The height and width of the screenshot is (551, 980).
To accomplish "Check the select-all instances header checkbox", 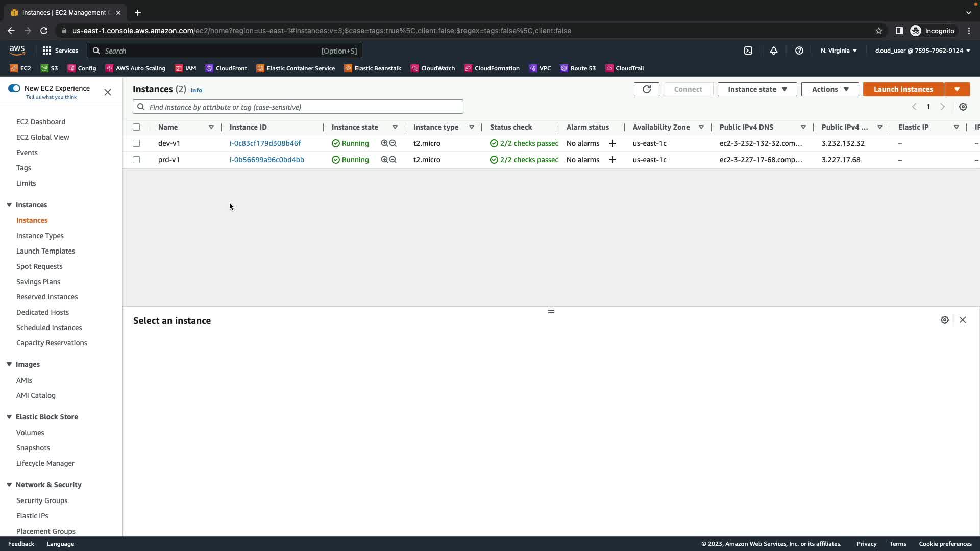I will click(x=136, y=127).
